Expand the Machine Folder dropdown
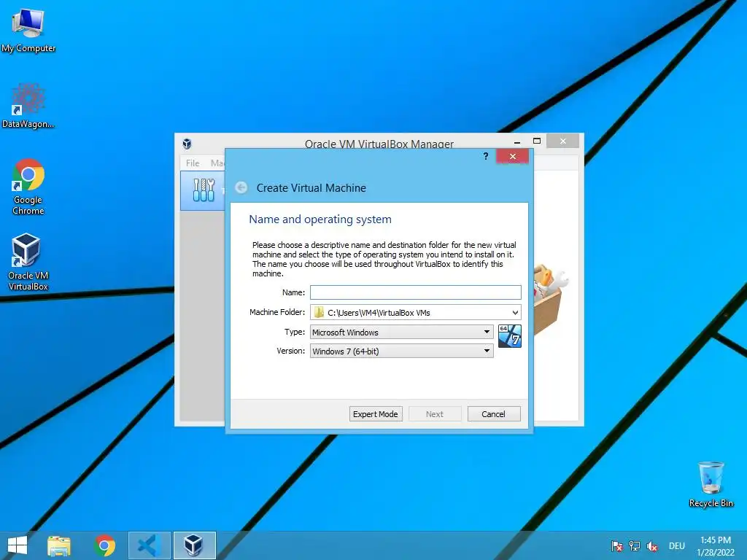This screenshot has width=747, height=560. click(x=515, y=312)
